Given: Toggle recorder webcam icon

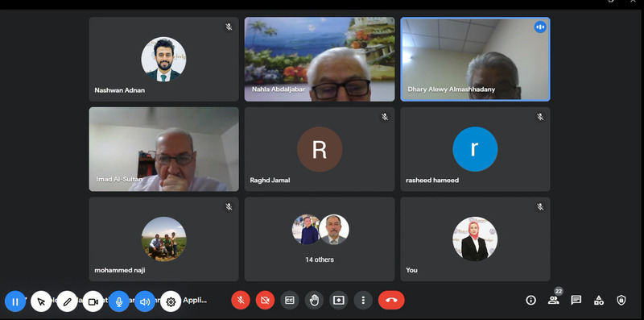Looking at the screenshot, I should pyautogui.click(x=93, y=301).
